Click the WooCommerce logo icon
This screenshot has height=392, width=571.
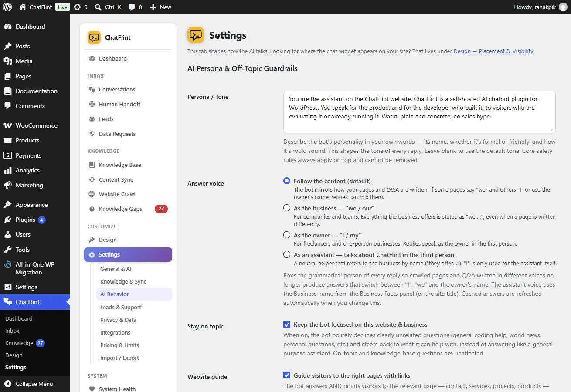coord(8,125)
